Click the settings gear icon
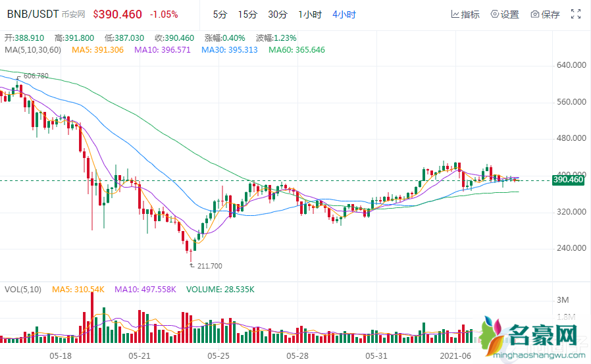This screenshot has height=364, width=591. (x=494, y=14)
